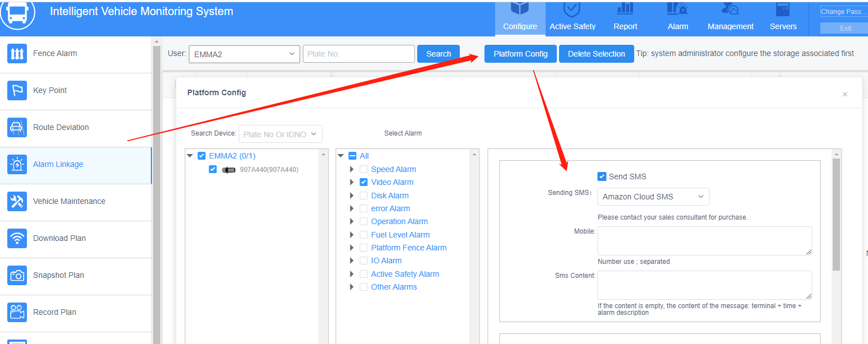Open the Vehicle Maintenance menu item

(76, 202)
